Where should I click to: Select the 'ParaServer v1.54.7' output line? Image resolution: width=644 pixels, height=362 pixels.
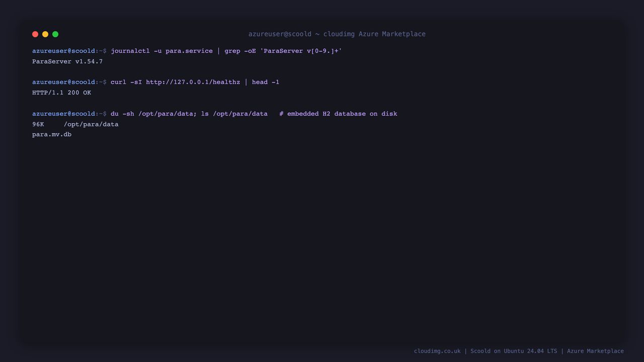tap(67, 62)
